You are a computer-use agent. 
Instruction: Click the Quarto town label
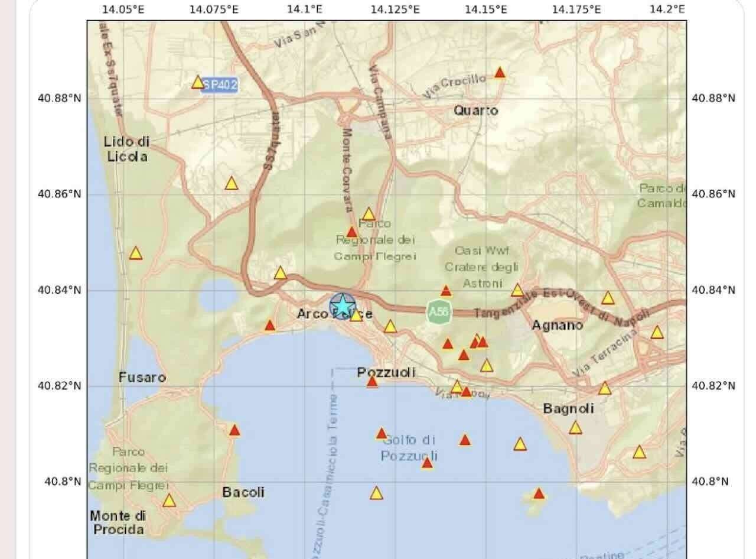pos(475,110)
